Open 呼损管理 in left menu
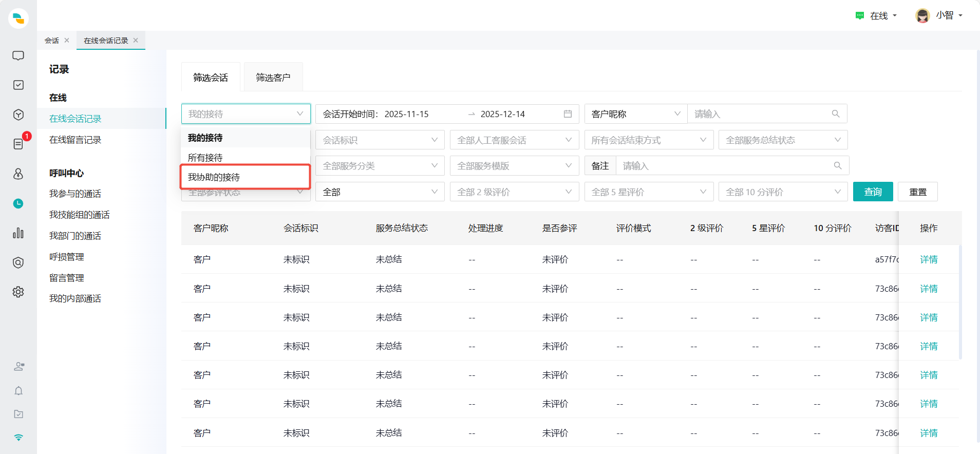This screenshot has height=454, width=980. [67, 257]
